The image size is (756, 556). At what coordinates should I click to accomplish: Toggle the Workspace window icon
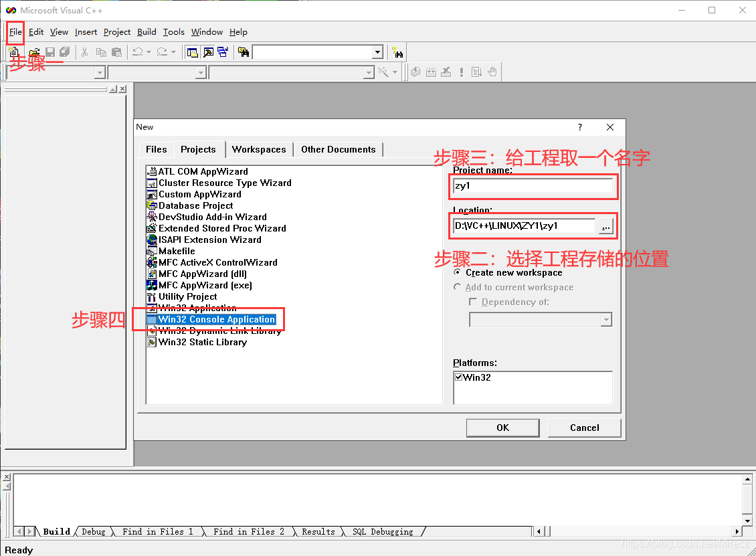click(x=192, y=52)
